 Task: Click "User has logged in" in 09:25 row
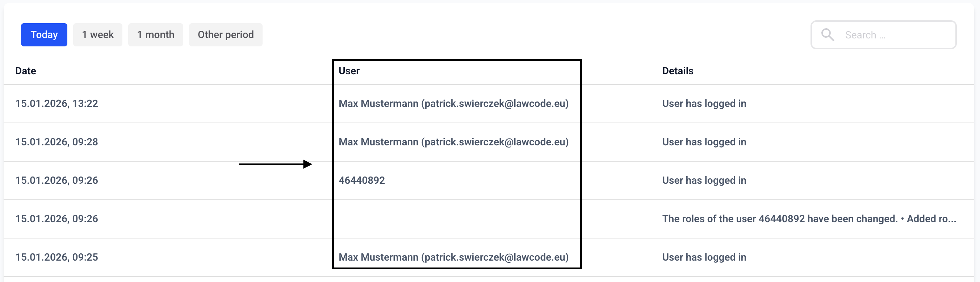pyautogui.click(x=704, y=257)
